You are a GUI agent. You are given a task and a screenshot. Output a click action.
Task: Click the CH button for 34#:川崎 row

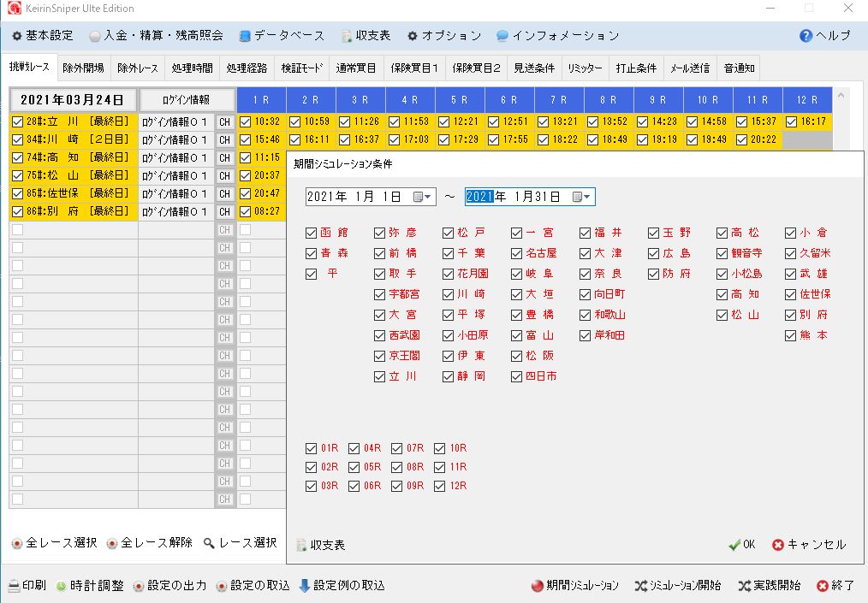click(225, 140)
